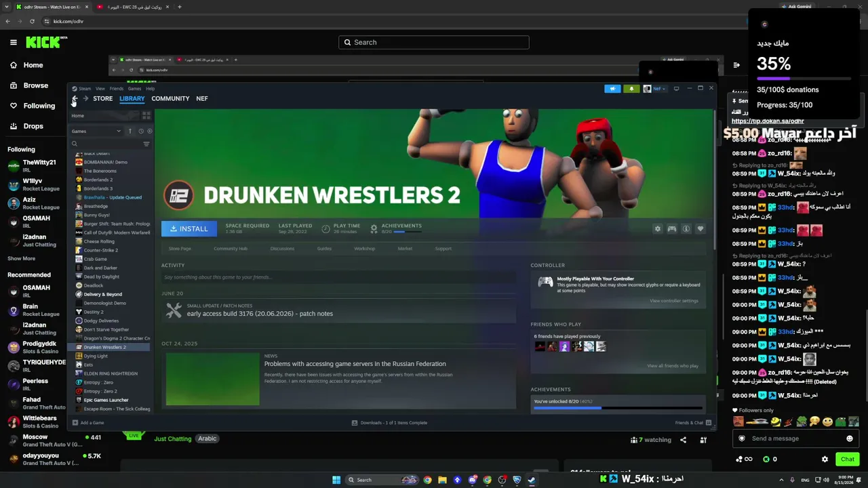Go to Kick Home in sidebar
Viewport: 868px width, 488px height.
point(26,65)
